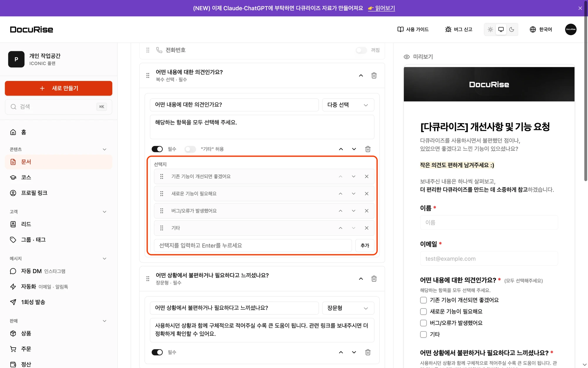
Task: Open the 장문형 question type dropdown
Action: tap(348, 308)
